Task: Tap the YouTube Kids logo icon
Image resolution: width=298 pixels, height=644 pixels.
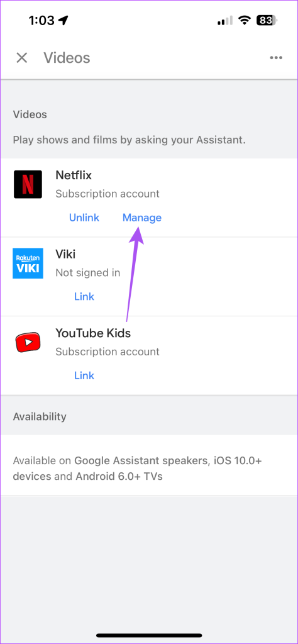Action: click(x=28, y=342)
